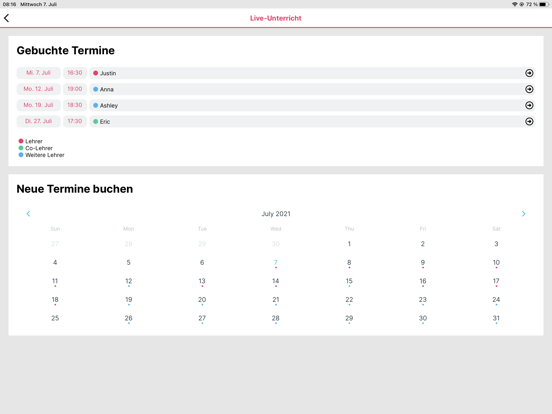Open Anna appointment arrow icon
The width and height of the screenshot is (552, 414).
tap(529, 89)
